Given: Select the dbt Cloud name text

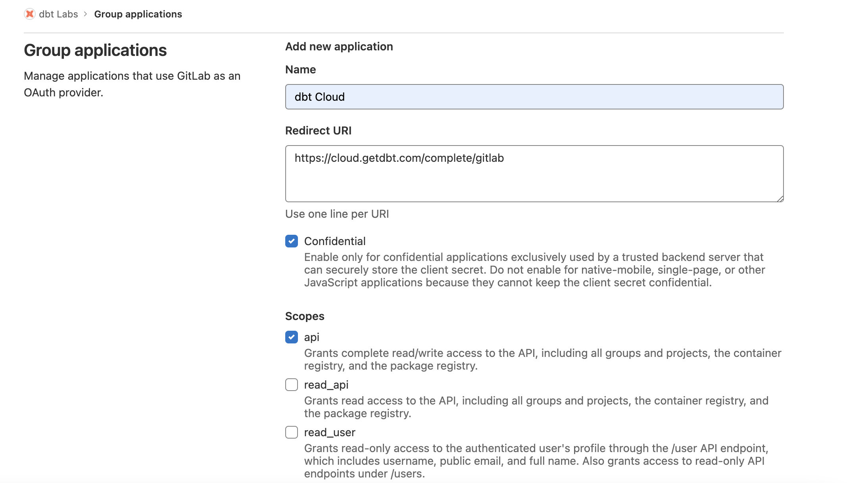Looking at the screenshot, I should pos(320,97).
